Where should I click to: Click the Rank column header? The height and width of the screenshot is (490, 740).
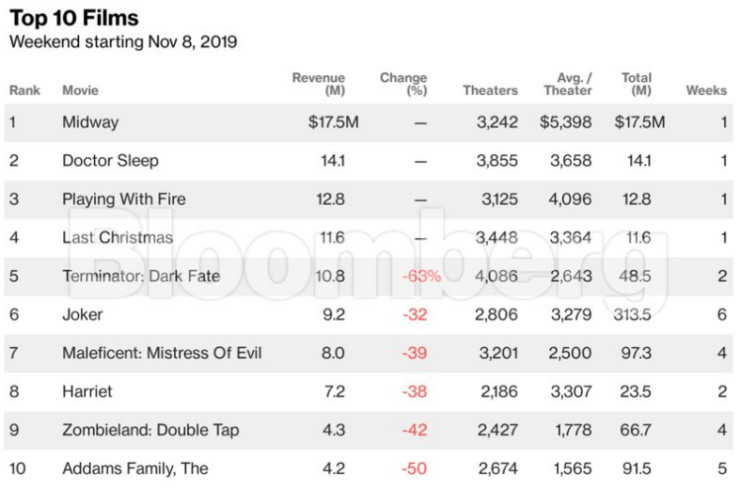(25, 91)
